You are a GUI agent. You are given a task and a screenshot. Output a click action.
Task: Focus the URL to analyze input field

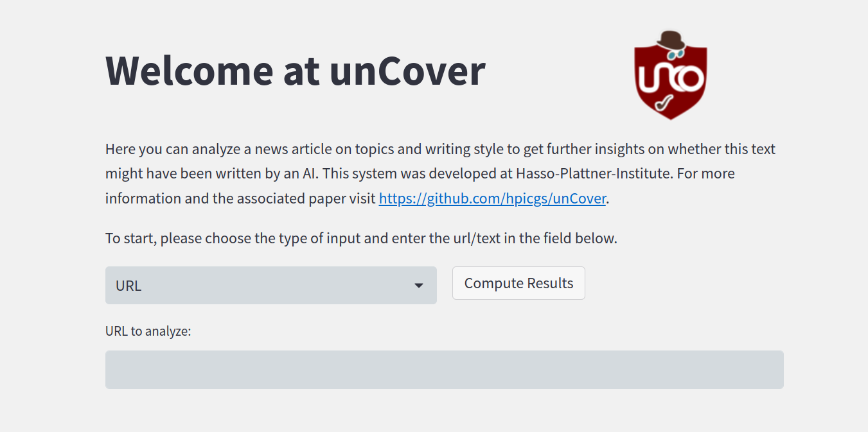click(x=445, y=370)
